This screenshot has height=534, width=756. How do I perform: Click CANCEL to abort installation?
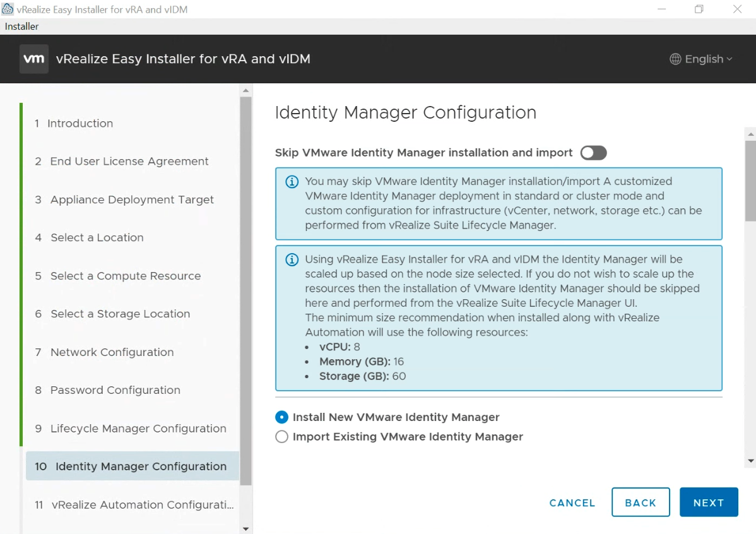coord(572,502)
